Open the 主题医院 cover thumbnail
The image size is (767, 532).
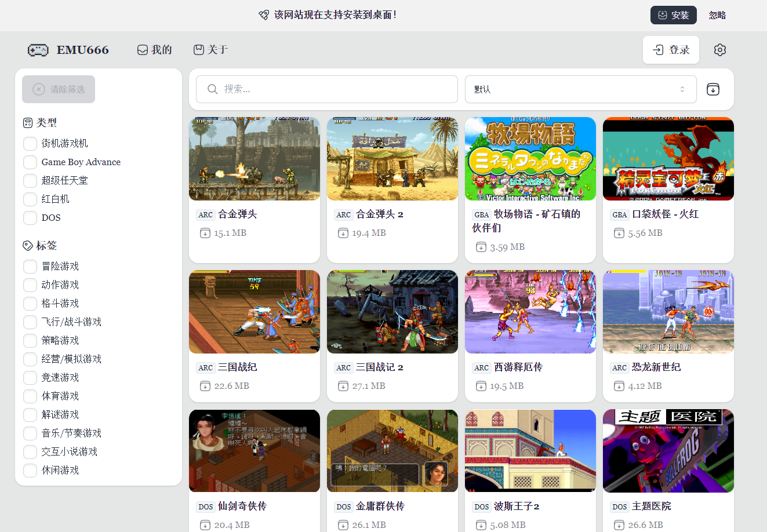point(668,451)
